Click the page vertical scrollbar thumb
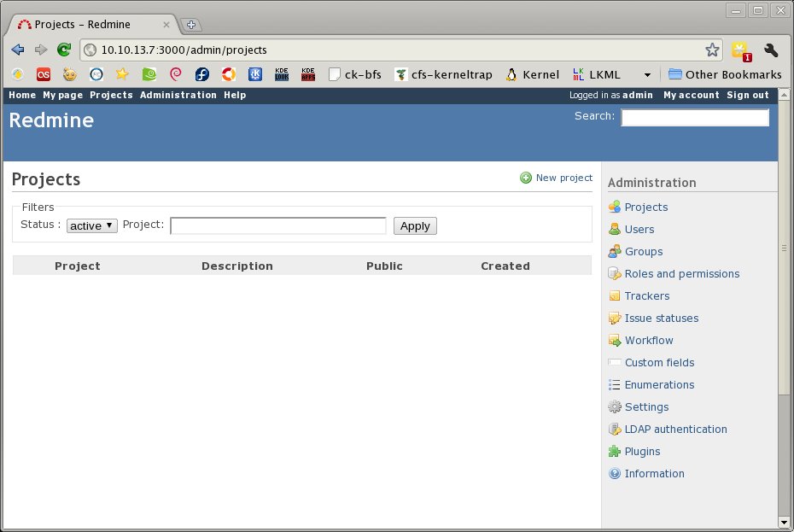The image size is (794, 532). click(x=784, y=248)
